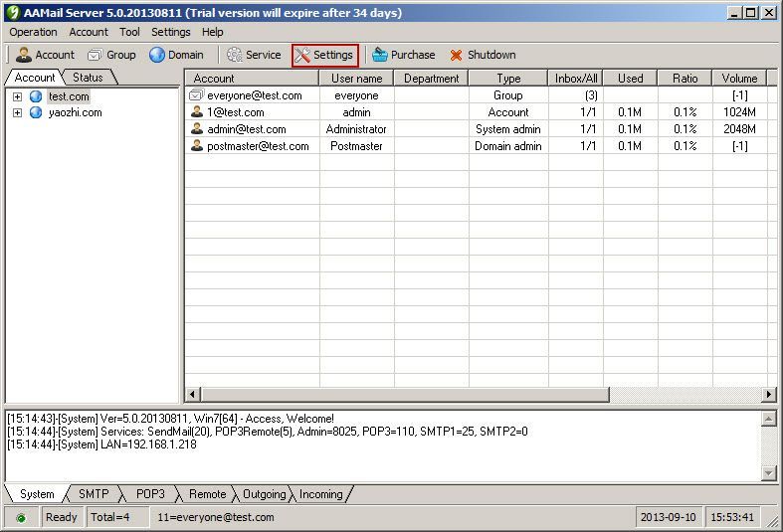The height and width of the screenshot is (532, 783).
Task: Click the Domain toolbar globe icon
Action: coord(157,55)
